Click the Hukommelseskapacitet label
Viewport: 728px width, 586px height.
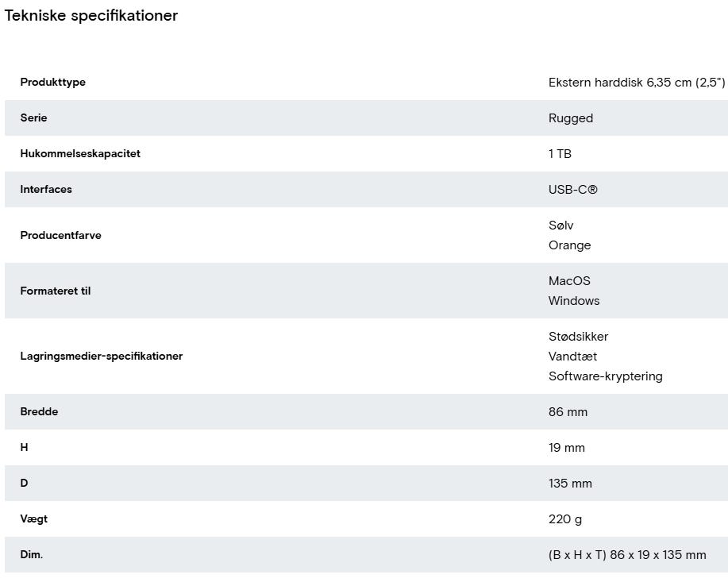pos(80,154)
